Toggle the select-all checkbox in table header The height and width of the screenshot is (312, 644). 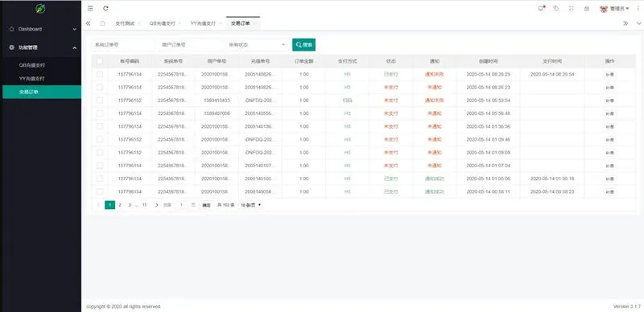coord(100,61)
